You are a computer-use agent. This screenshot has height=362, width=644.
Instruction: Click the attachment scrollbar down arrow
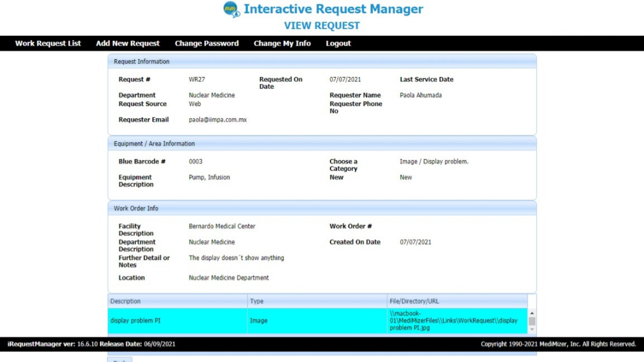click(532, 330)
